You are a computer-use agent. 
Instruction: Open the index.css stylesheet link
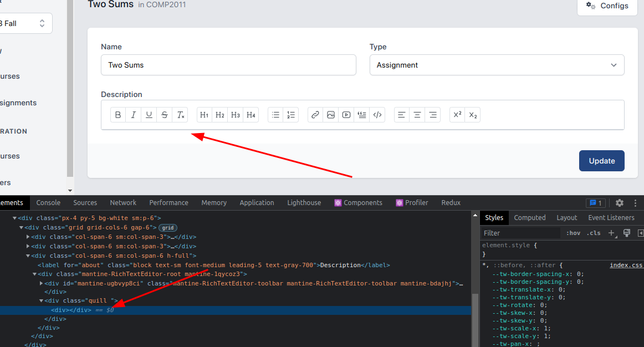(626, 265)
